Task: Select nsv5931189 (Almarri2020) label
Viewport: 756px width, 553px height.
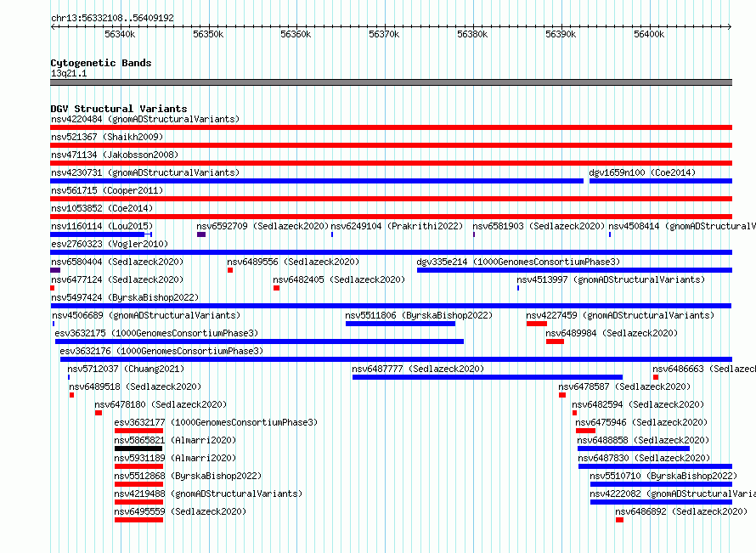Action: click(x=175, y=458)
